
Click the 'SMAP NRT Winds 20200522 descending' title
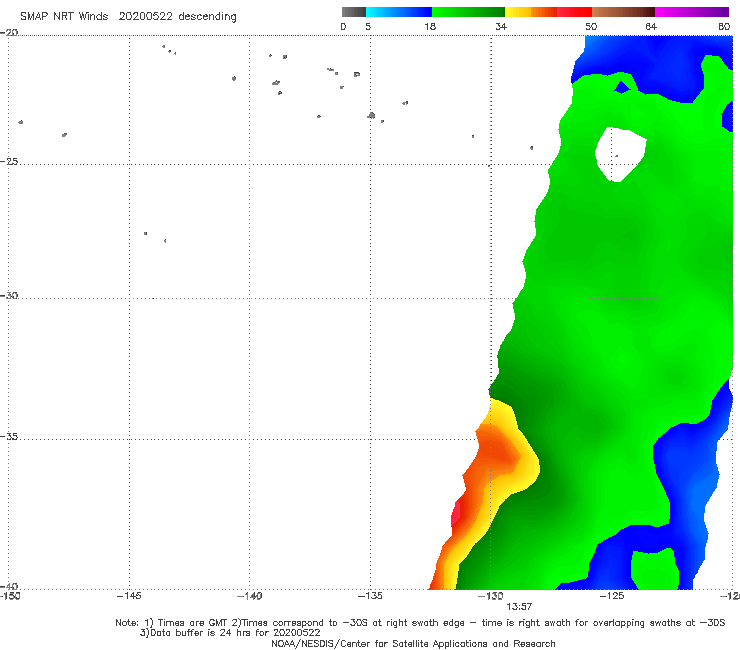coord(128,17)
